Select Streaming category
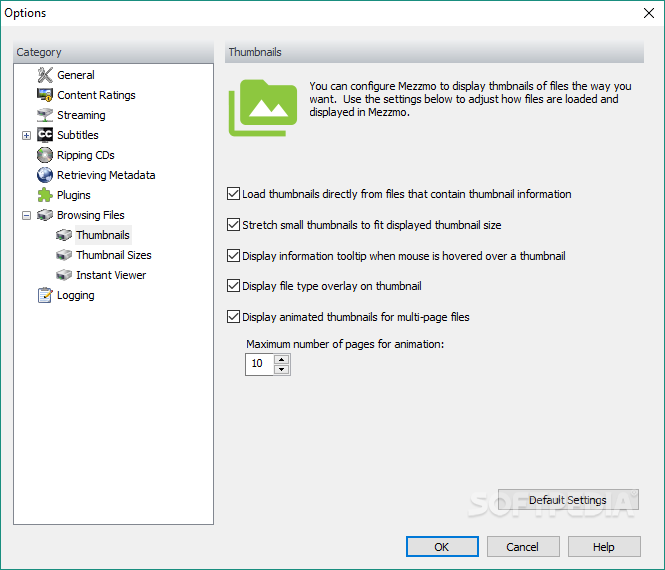665x570 pixels. pos(81,115)
